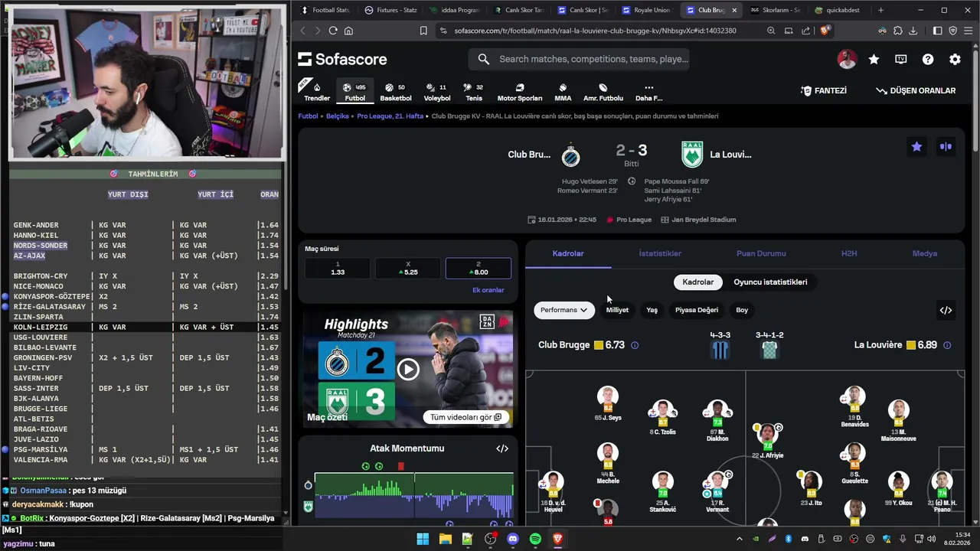Open the Royale Union browser tab
Image resolution: width=980 pixels, height=551 pixels.
tap(645, 10)
